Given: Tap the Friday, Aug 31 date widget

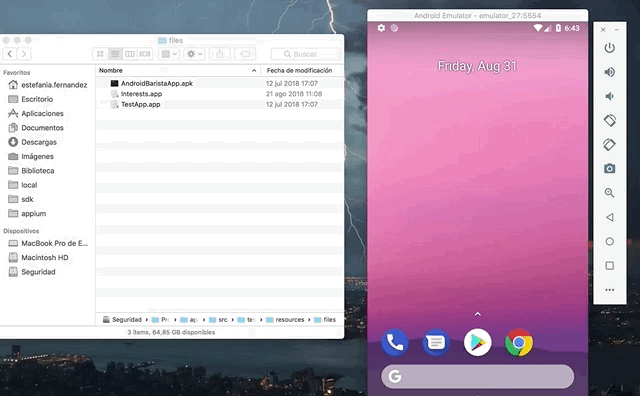Looking at the screenshot, I should [477, 66].
